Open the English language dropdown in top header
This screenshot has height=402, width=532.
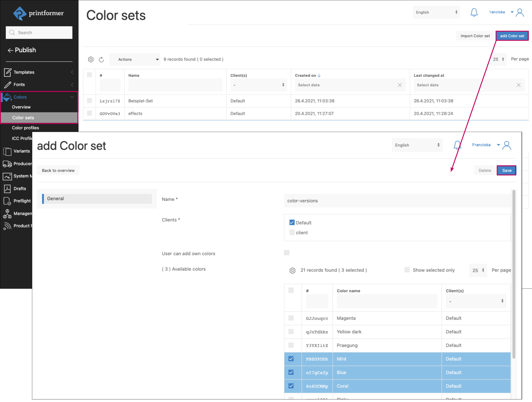[x=436, y=12]
